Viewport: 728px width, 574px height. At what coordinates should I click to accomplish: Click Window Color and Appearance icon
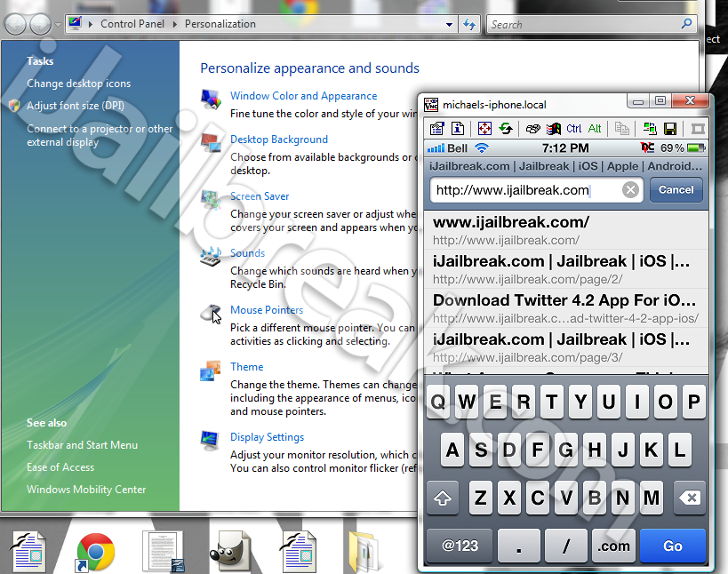[x=211, y=100]
